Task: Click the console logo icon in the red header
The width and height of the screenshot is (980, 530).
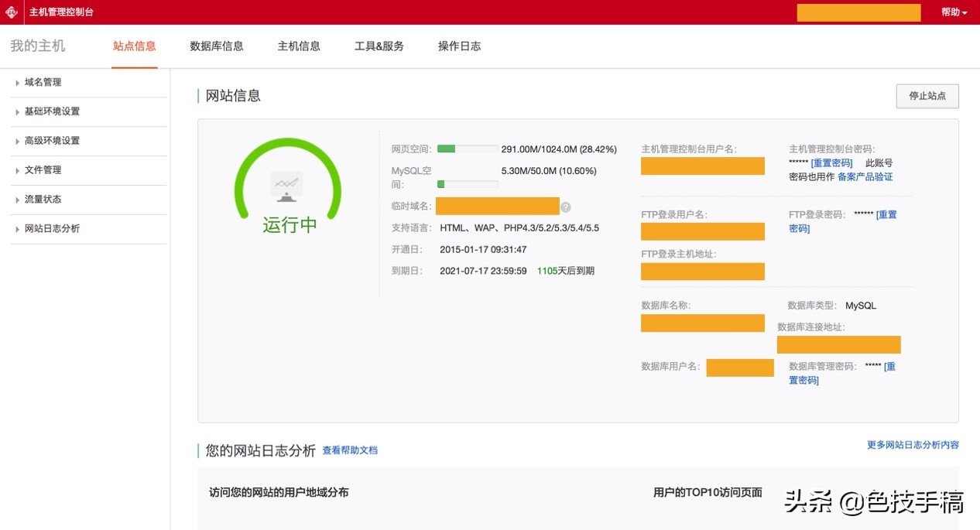Action: pyautogui.click(x=12, y=12)
